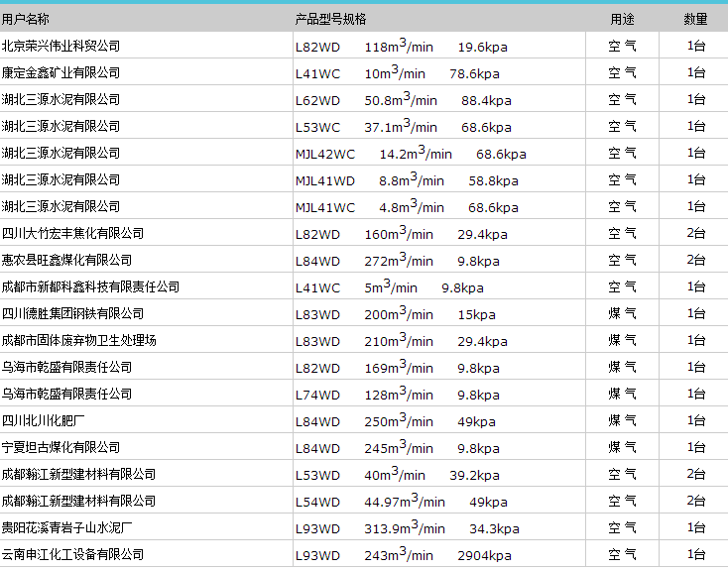
Task: Select 成都市固体废弃物卫生处理场 company name
Action: [79, 340]
